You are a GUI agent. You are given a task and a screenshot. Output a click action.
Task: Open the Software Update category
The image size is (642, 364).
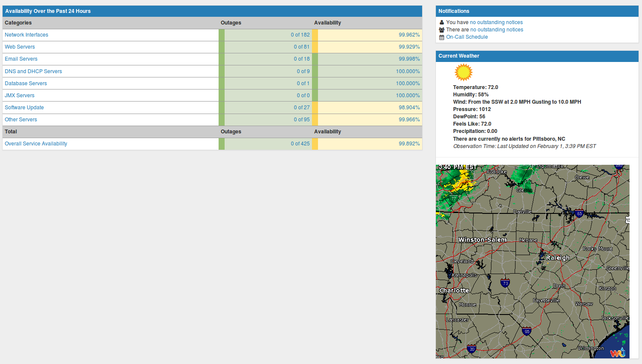click(24, 108)
